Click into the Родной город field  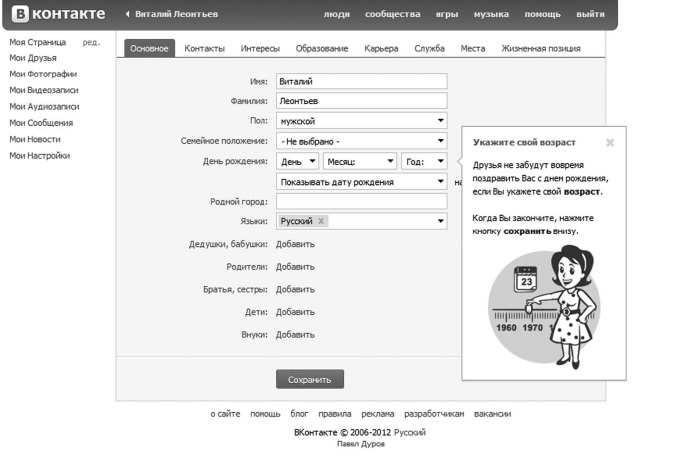361,201
